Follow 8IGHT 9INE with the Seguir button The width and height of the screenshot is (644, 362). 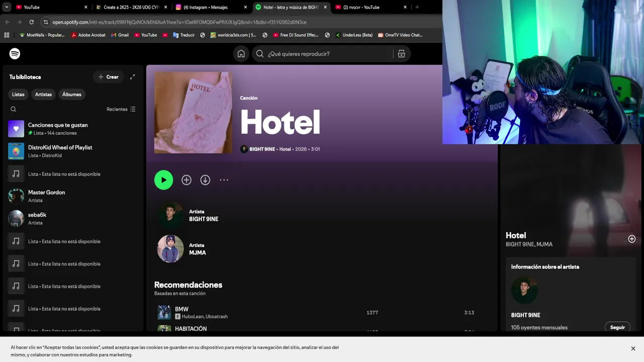[617, 327]
